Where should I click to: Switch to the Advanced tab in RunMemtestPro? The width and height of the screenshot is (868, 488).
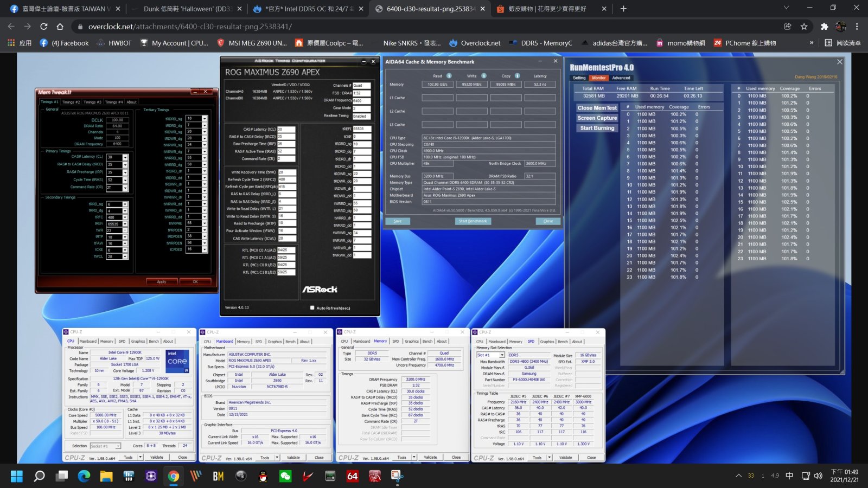click(621, 78)
